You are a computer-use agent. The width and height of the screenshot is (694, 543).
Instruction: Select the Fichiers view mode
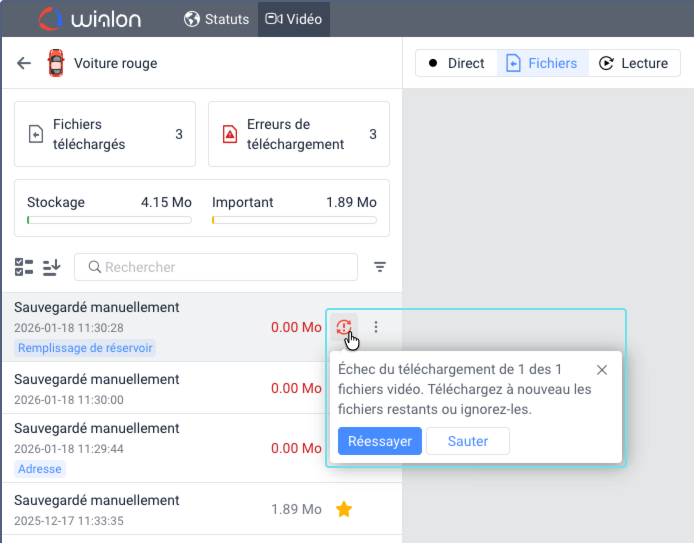542,63
